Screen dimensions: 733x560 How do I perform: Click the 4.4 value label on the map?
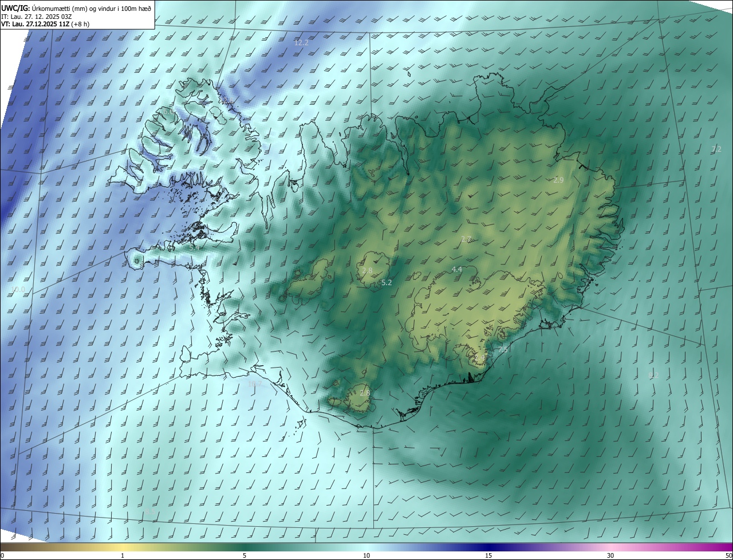click(x=456, y=269)
